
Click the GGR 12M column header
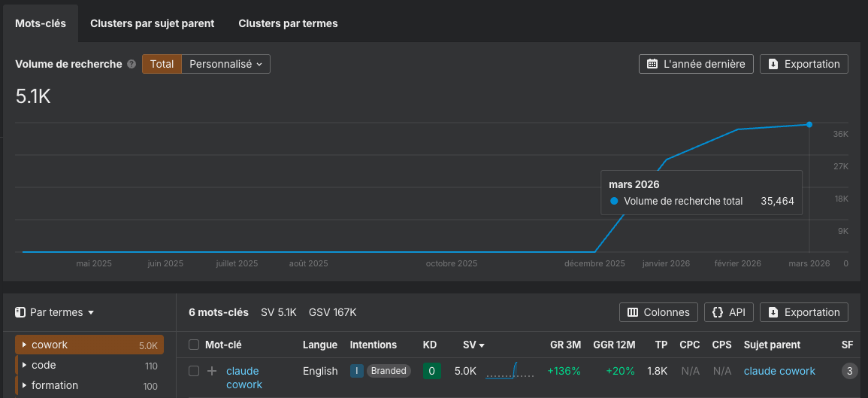tap(614, 345)
